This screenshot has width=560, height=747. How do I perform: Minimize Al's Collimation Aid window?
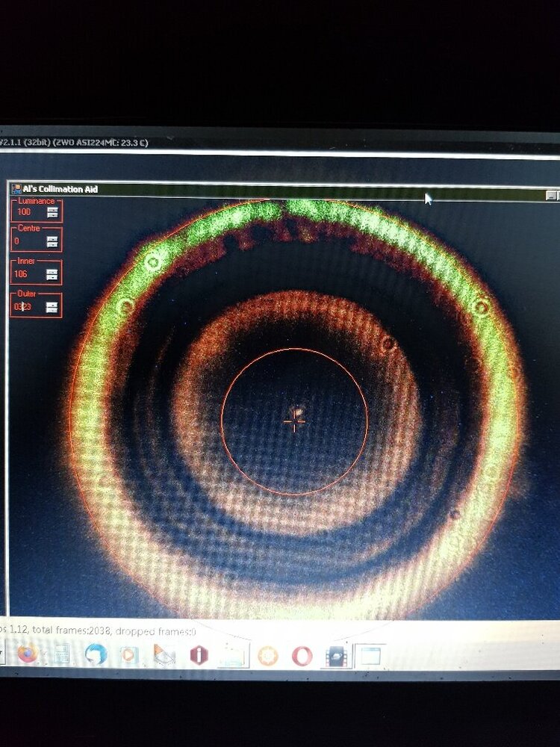click(x=550, y=195)
